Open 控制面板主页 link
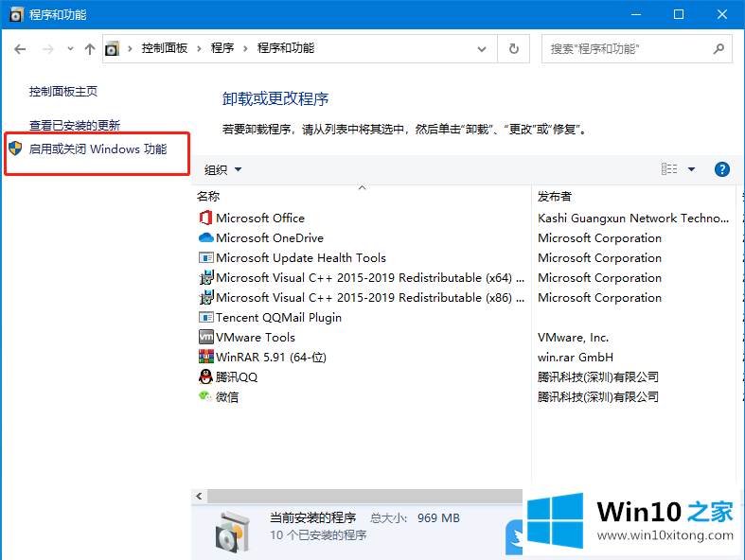745x560 pixels. [63, 91]
